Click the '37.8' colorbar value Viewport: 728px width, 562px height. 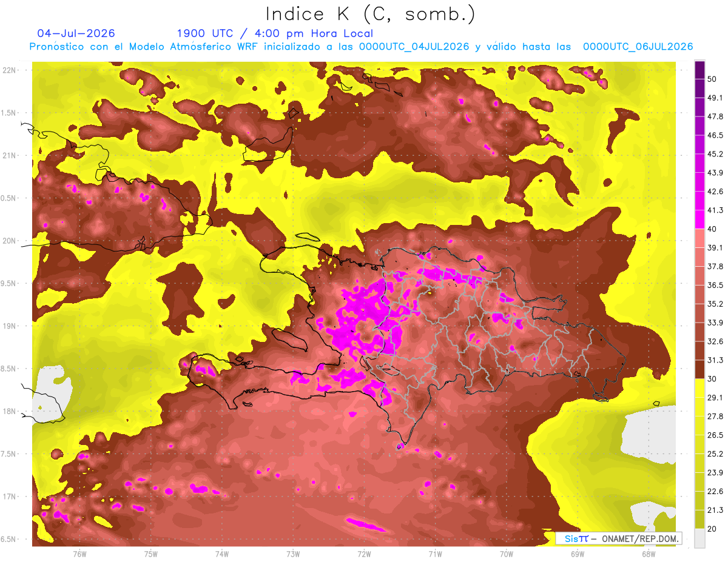[x=715, y=266]
